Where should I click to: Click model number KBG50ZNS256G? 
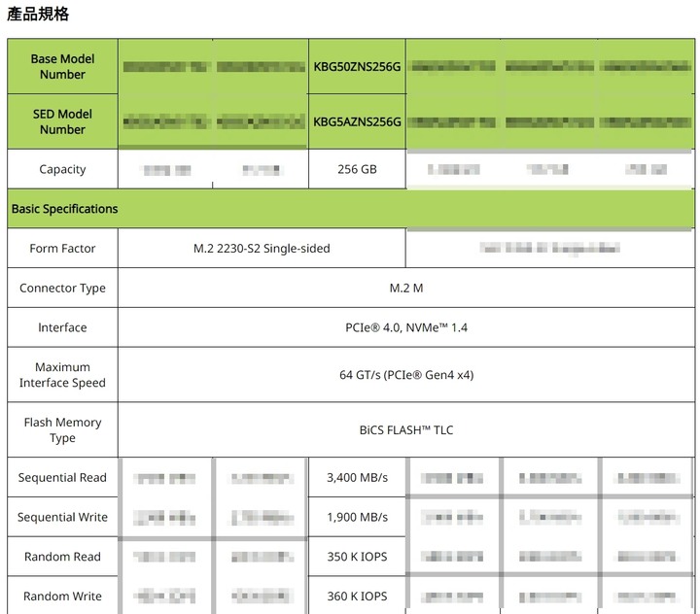(x=357, y=66)
